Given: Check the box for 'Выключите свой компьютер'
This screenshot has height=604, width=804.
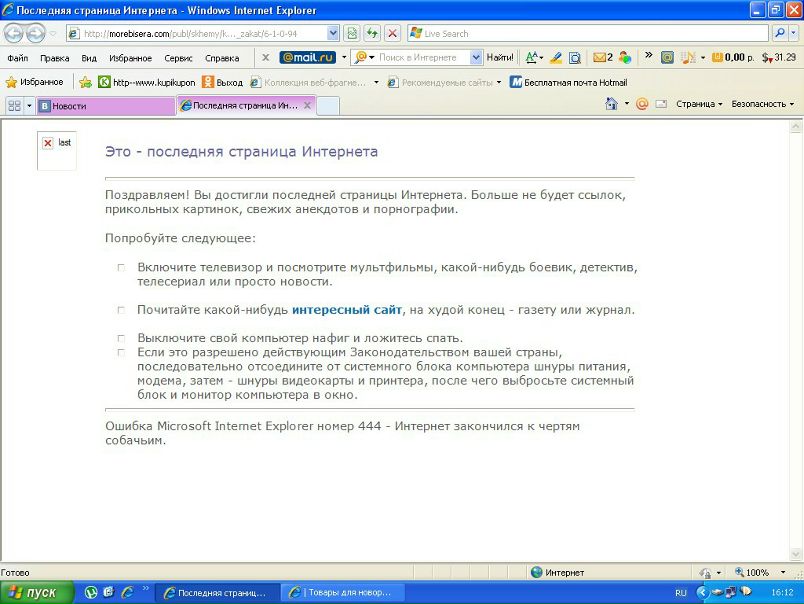Looking at the screenshot, I should (121, 338).
